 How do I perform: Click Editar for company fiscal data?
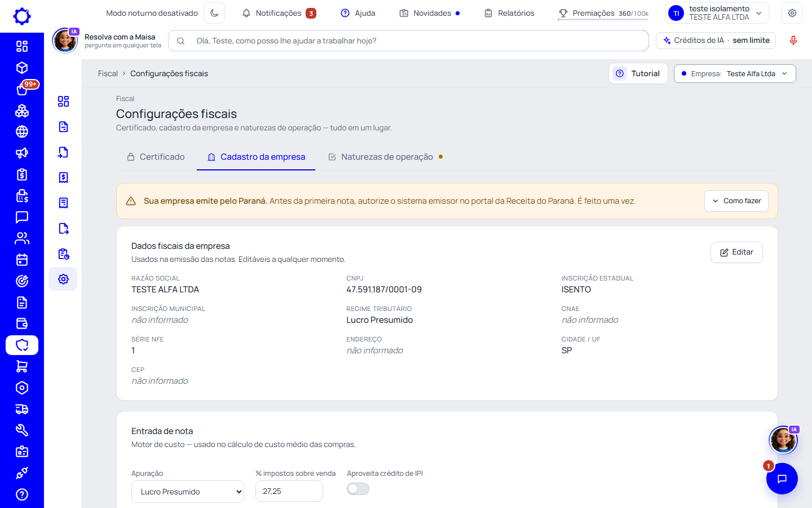[736, 252]
